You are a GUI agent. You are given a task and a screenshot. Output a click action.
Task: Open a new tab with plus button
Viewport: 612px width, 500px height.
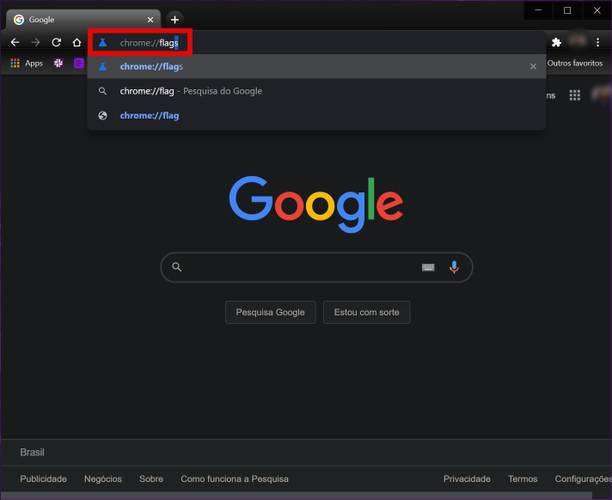pyautogui.click(x=175, y=20)
